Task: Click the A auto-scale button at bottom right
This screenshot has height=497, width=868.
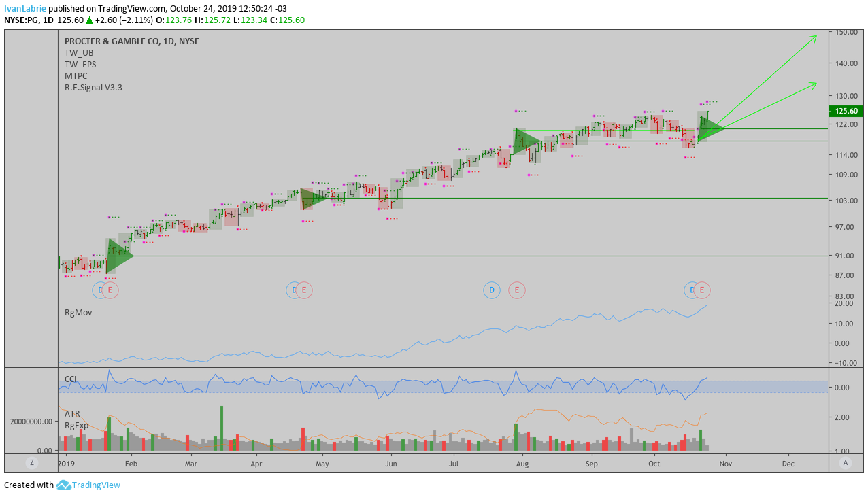Action: [846, 462]
